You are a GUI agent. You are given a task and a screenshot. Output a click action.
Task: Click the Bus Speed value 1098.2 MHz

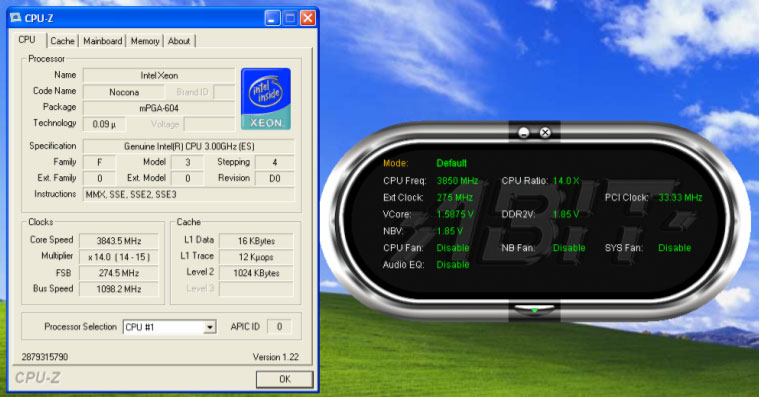(x=119, y=289)
